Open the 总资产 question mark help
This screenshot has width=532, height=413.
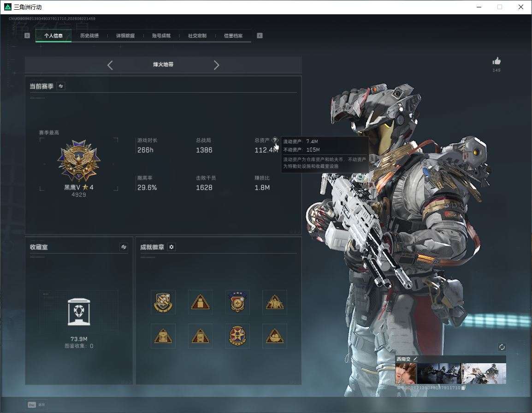pyautogui.click(x=275, y=140)
